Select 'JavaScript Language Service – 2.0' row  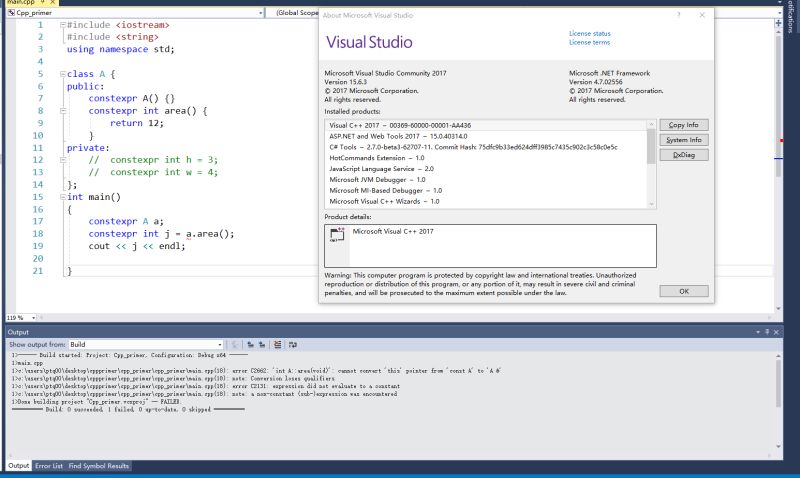(x=486, y=169)
